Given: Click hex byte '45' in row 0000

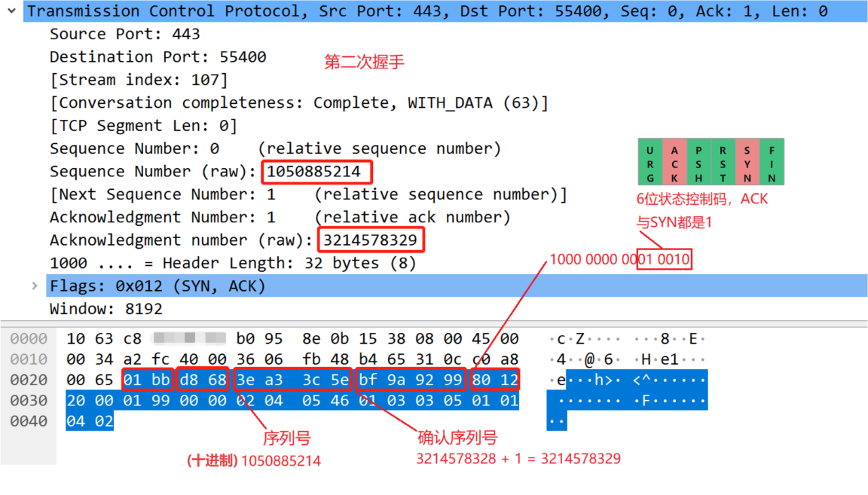Looking at the screenshot, I should pyautogui.click(x=481, y=339).
